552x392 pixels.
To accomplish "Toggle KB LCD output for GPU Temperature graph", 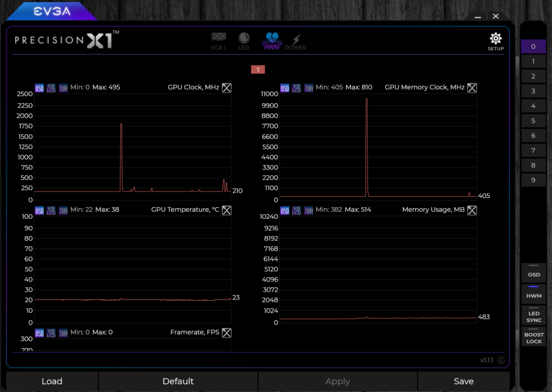I will tap(51, 210).
